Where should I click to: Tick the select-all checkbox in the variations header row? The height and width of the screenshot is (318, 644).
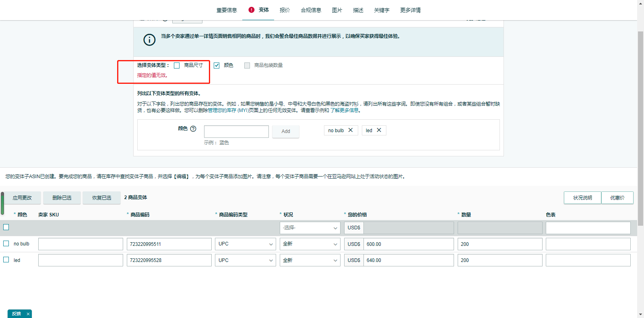tap(6, 227)
